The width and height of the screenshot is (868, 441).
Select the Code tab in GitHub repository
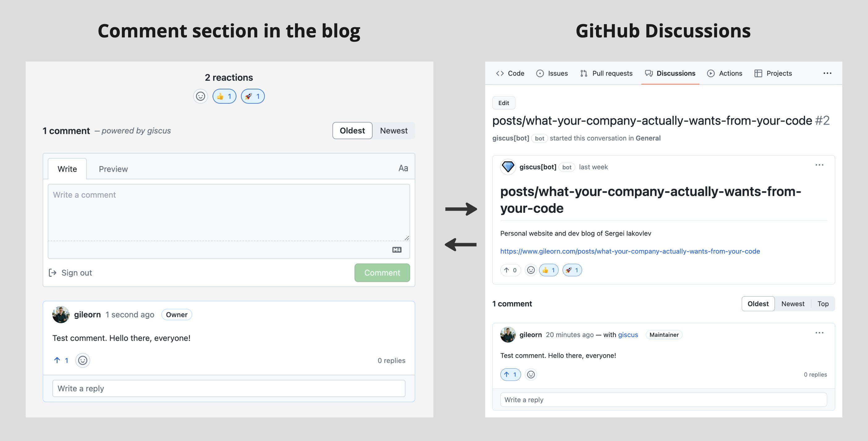[510, 73]
